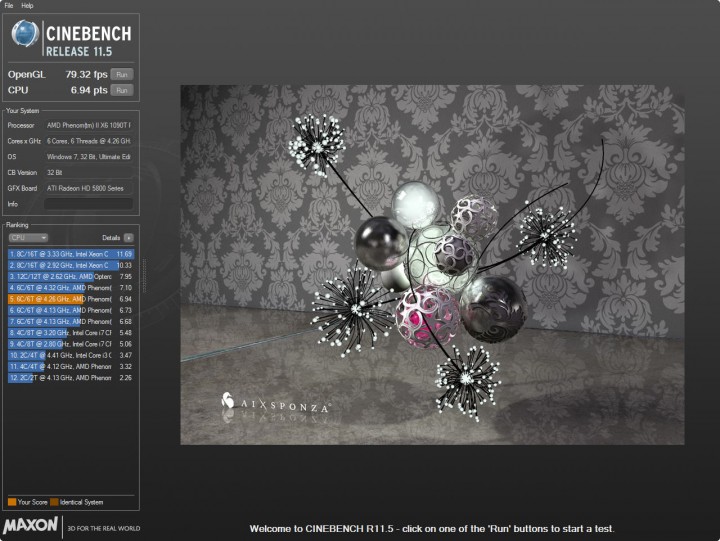Click the AIXSPONZA logo in render

pos(276,402)
